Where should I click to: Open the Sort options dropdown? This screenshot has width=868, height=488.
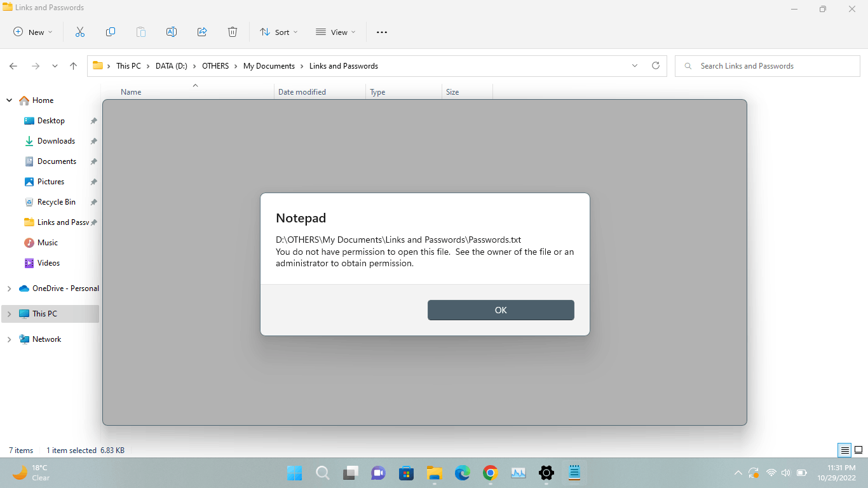[x=278, y=32]
